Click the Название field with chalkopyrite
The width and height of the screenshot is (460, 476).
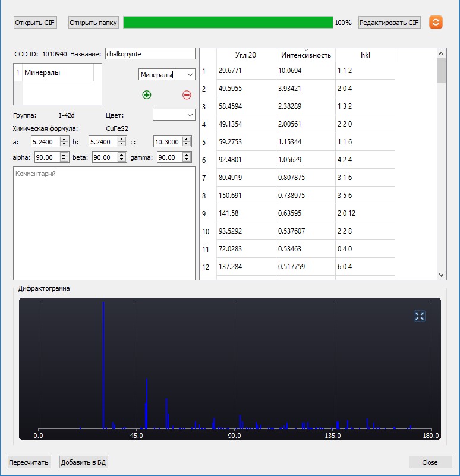click(x=150, y=54)
